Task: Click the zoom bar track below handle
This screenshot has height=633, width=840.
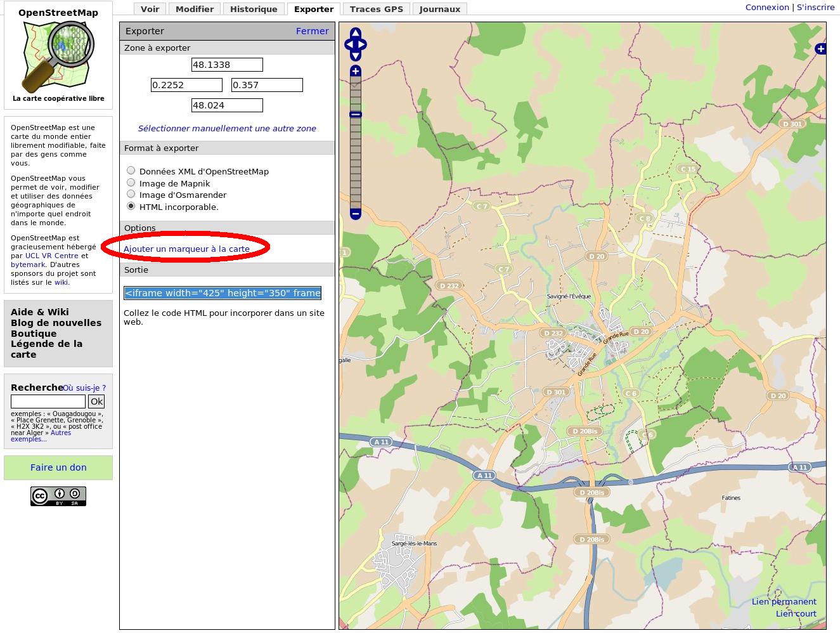Action: [356, 163]
